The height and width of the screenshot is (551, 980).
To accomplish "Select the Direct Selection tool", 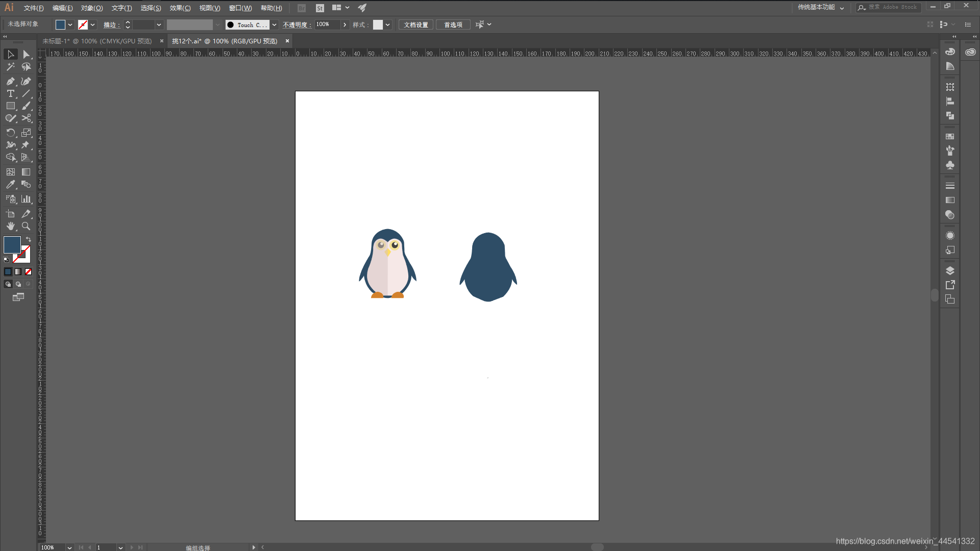I will 26,54.
